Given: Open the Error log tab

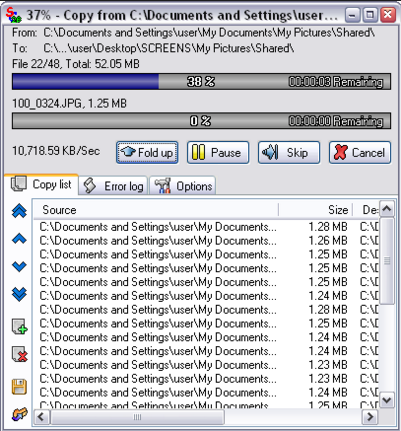Looking at the screenshot, I should tap(113, 186).
